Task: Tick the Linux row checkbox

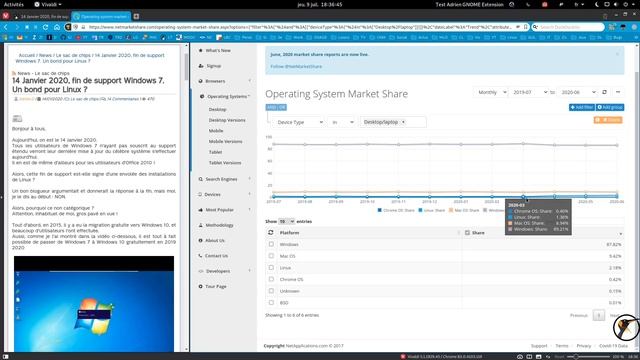Action: point(271,268)
